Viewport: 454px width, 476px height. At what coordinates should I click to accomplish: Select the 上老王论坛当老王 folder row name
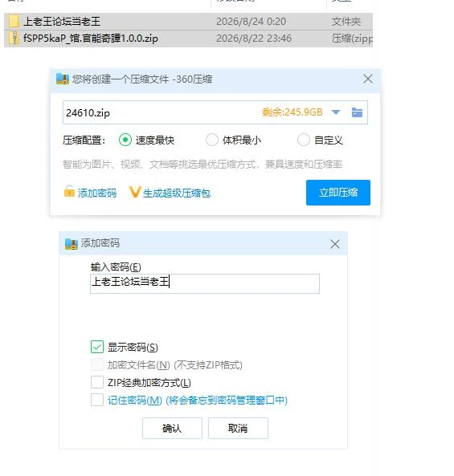pyautogui.click(x=62, y=21)
